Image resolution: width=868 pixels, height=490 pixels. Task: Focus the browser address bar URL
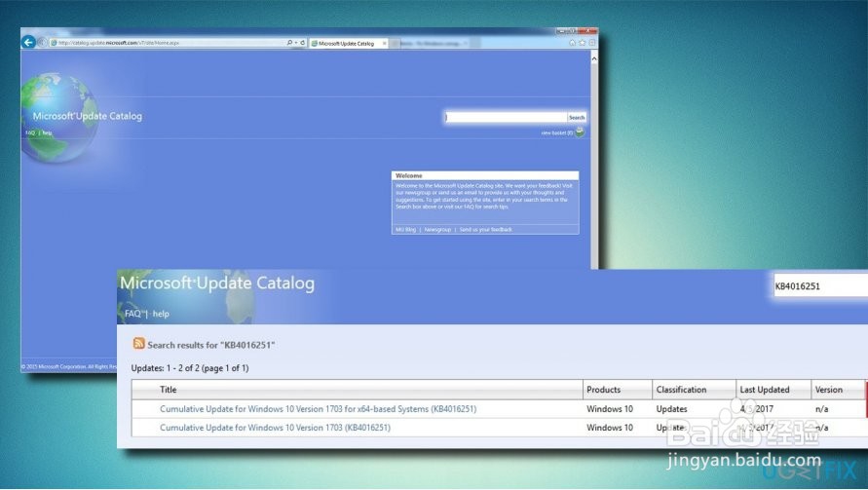[x=166, y=43]
